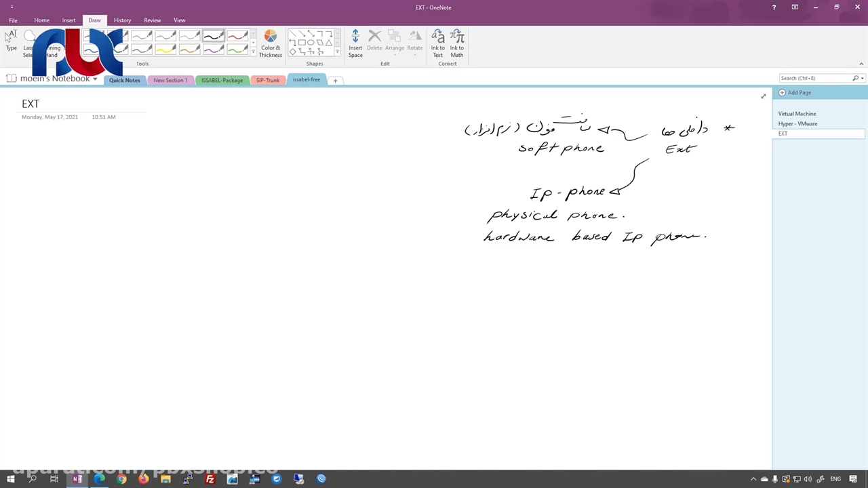Add a new section with plus tab
The width and height of the screenshot is (868, 488).
335,81
